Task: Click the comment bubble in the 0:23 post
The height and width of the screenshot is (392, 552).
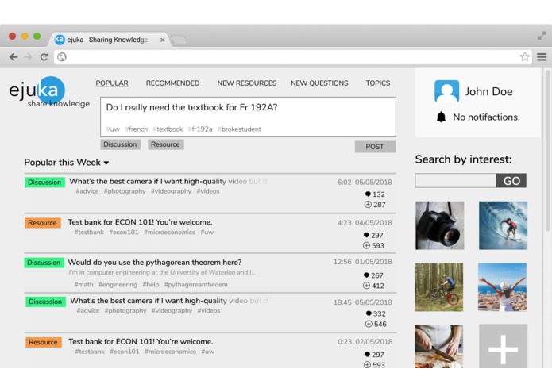Action: pos(367,355)
